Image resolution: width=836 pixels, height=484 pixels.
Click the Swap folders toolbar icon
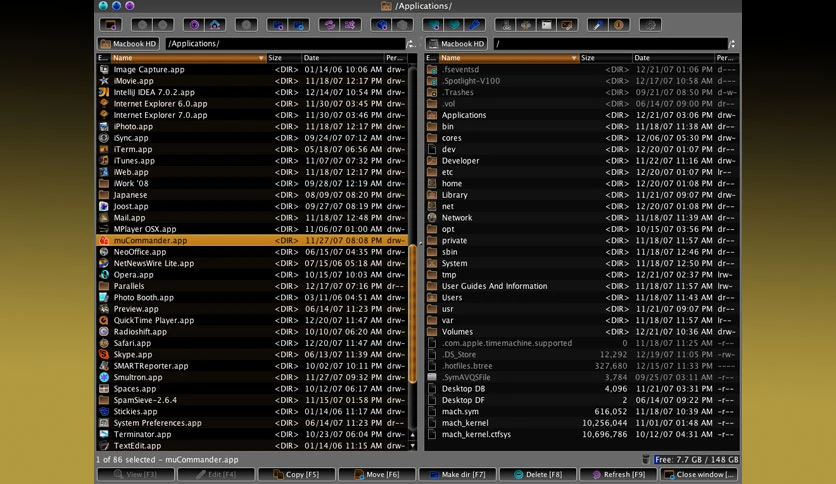pos(329,25)
